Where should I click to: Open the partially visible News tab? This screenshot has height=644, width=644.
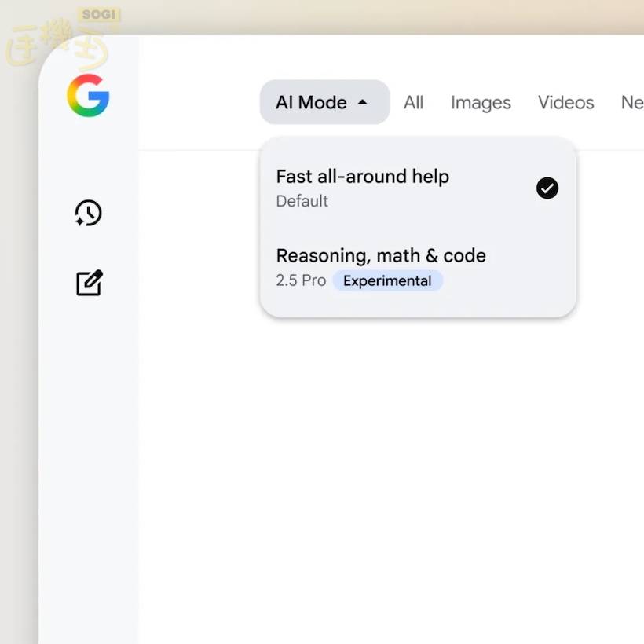click(x=631, y=103)
